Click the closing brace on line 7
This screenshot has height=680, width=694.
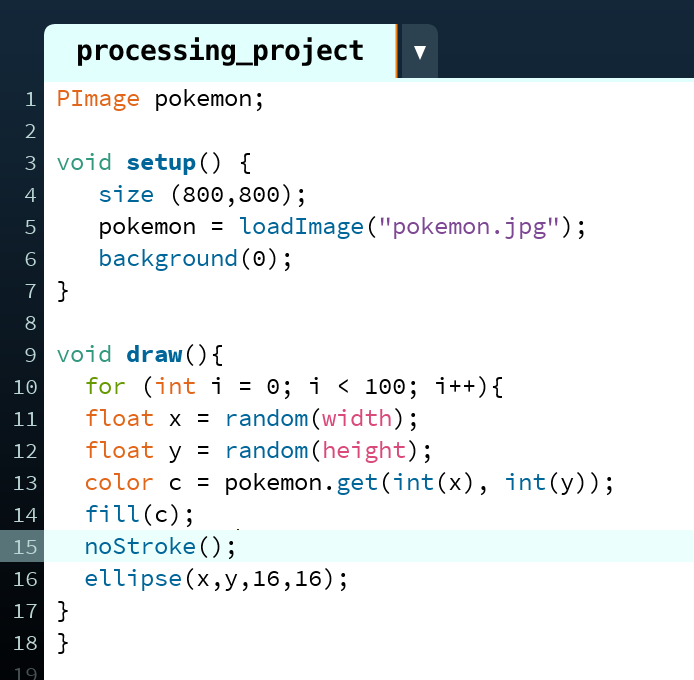tap(63, 291)
